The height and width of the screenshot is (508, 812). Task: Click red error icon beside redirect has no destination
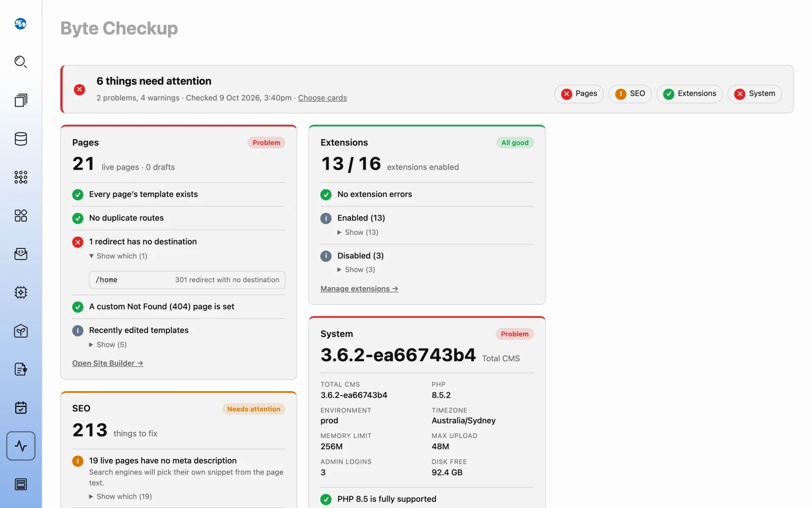pos(78,242)
